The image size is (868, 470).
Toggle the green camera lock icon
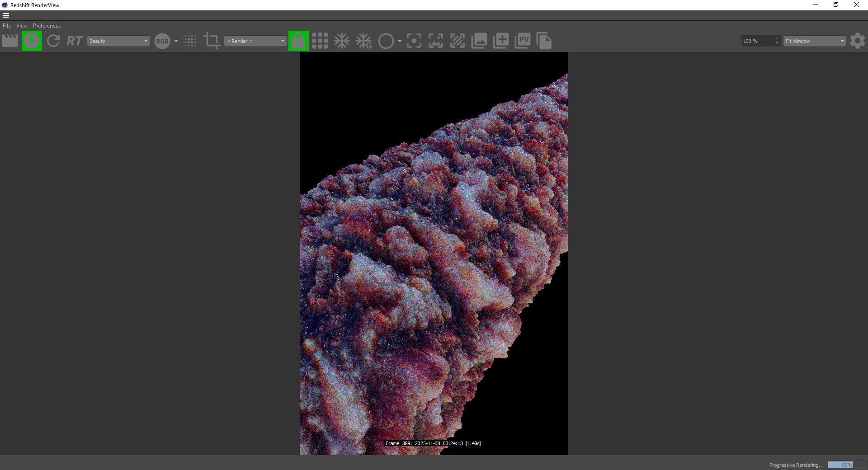pyautogui.click(x=298, y=41)
